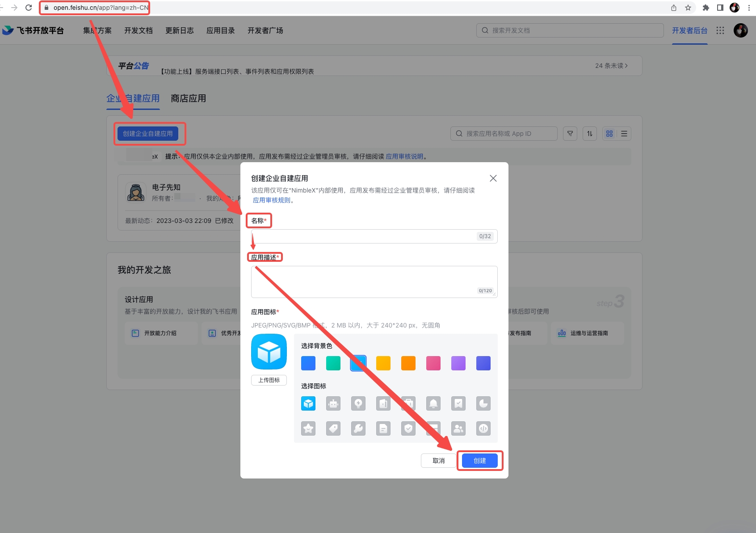Open 开发者广场 menu item
Image resolution: width=756 pixels, height=533 pixels.
click(265, 30)
